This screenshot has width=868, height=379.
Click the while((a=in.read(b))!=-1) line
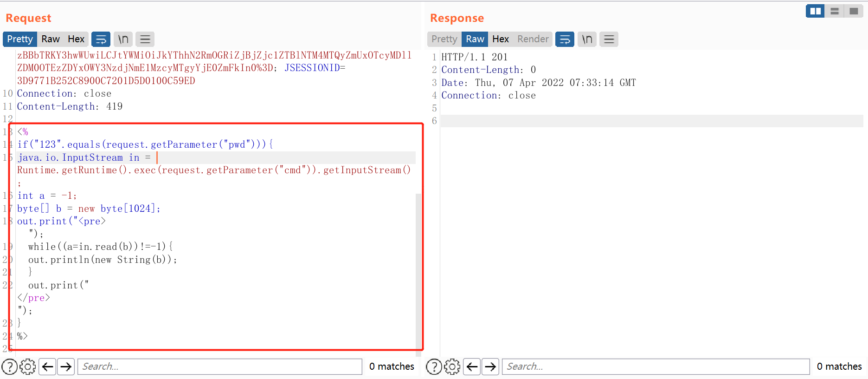pos(101,247)
